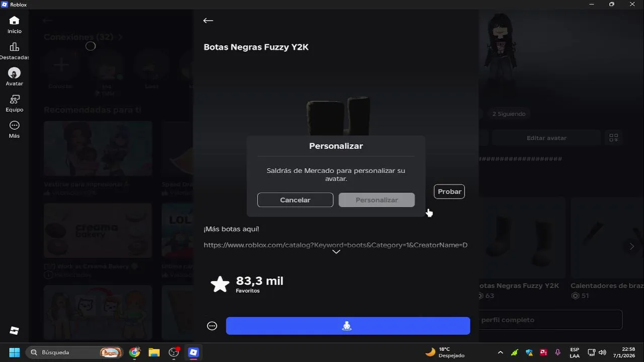644x362 pixels.
Task: Click the Recomendadas para ti heading
Action: coord(93,110)
